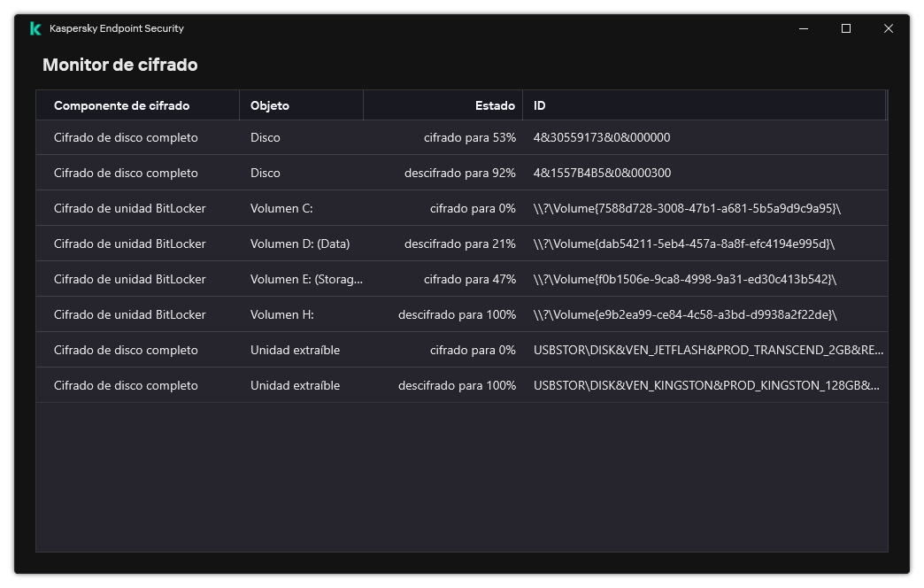The height and width of the screenshot is (588, 924).
Task: Click the ID column header
Action: (x=540, y=105)
